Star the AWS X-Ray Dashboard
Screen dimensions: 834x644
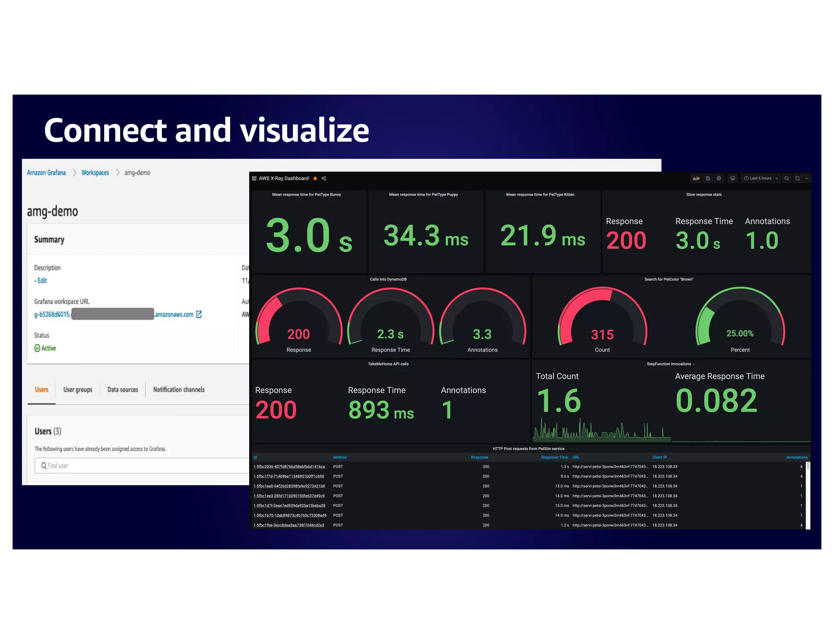(315, 178)
